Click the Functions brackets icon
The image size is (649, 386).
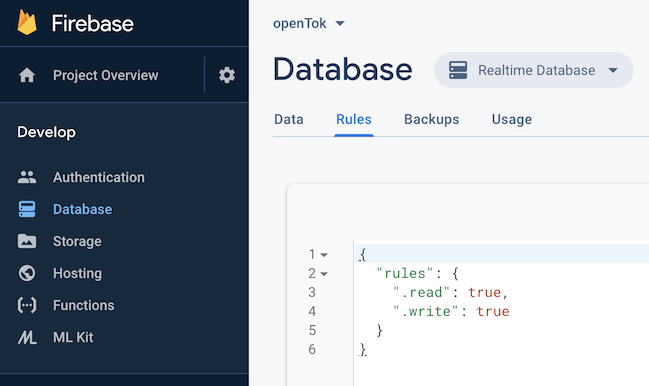tap(27, 305)
